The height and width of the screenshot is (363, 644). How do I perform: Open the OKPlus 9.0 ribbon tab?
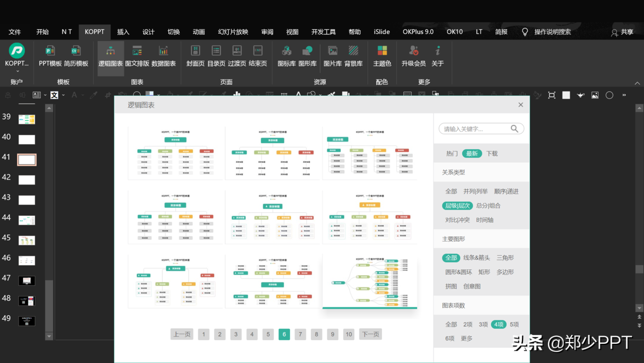418,32
